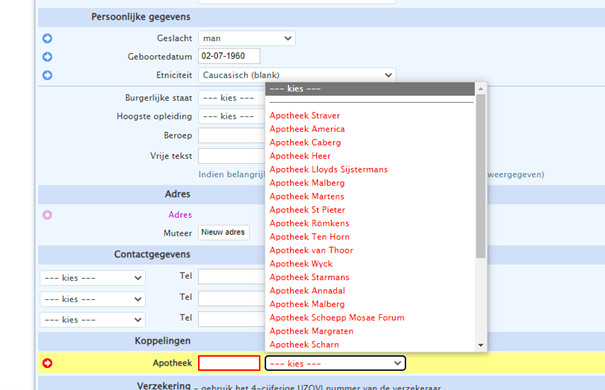Open the second contact type dropdown

pyautogui.click(x=93, y=299)
